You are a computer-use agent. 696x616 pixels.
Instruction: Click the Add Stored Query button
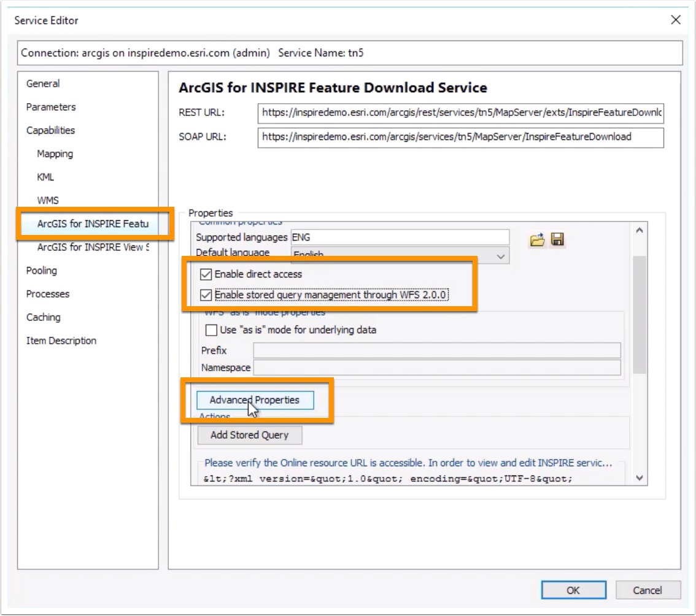pyautogui.click(x=249, y=436)
